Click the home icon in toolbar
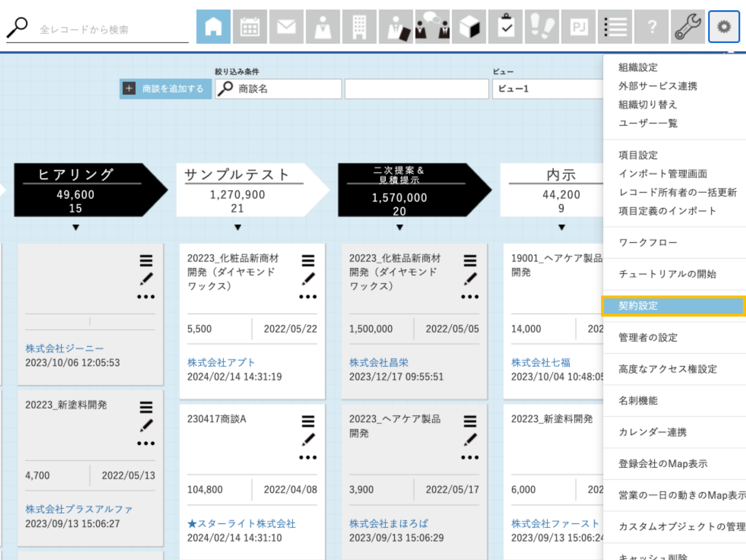This screenshot has width=746, height=560. [x=213, y=27]
